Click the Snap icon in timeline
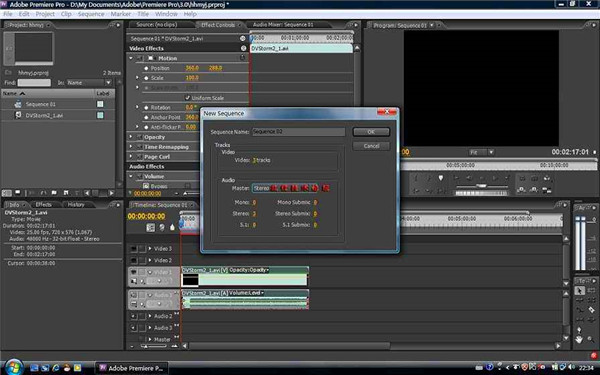The width and height of the screenshot is (600, 375). 150,227
